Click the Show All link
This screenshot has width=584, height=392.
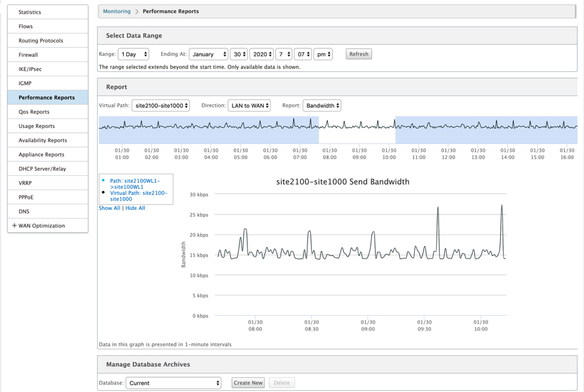[x=109, y=208]
